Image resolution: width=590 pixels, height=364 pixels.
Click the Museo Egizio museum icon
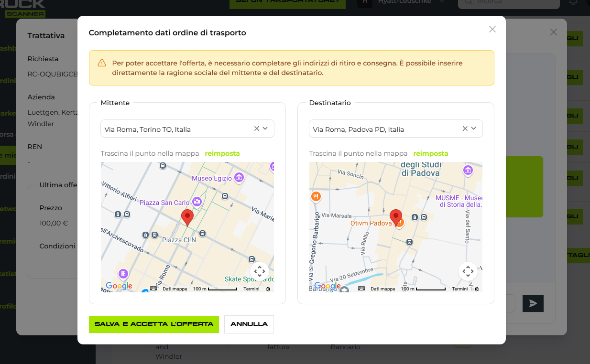click(239, 178)
